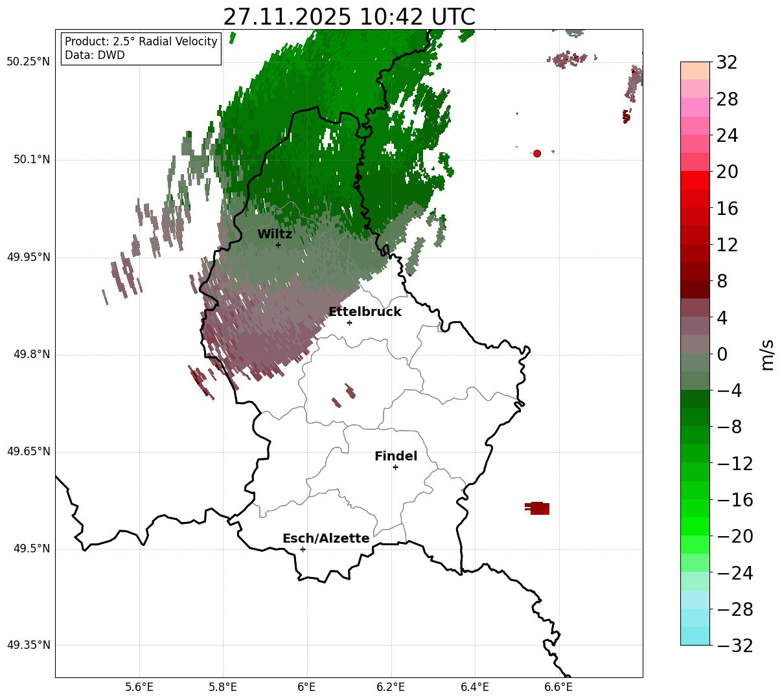This screenshot has height=700, width=782.
Task: Click the 50.25°N latitude tick label
Action: point(29,62)
